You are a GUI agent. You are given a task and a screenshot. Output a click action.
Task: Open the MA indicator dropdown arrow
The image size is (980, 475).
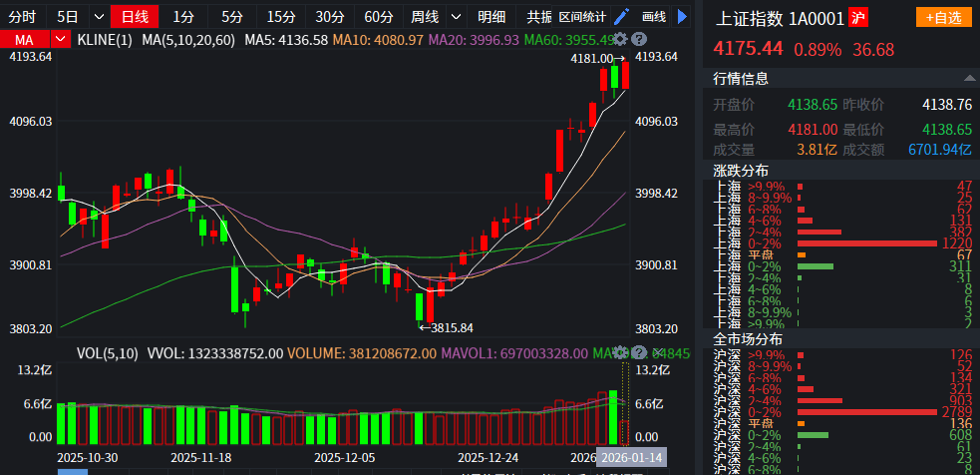point(62,39)
